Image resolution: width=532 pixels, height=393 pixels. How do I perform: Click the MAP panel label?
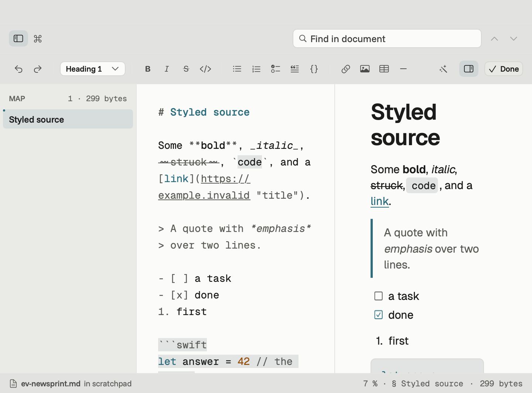[17, 99]
